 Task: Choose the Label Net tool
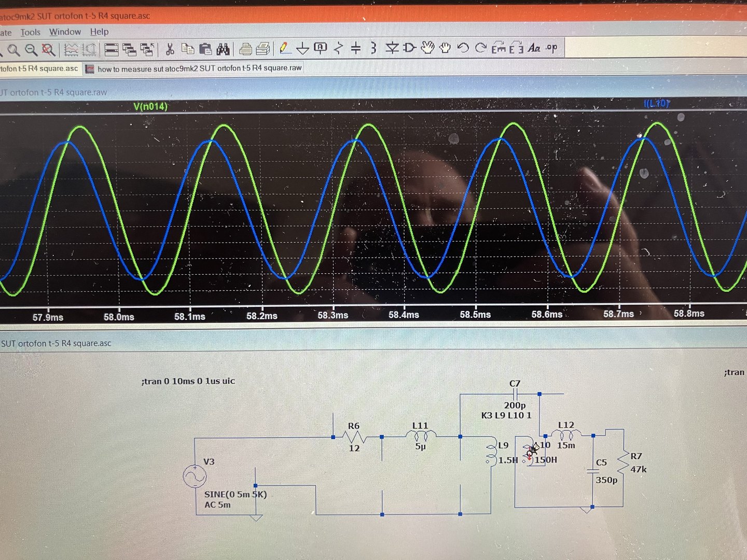321,48
